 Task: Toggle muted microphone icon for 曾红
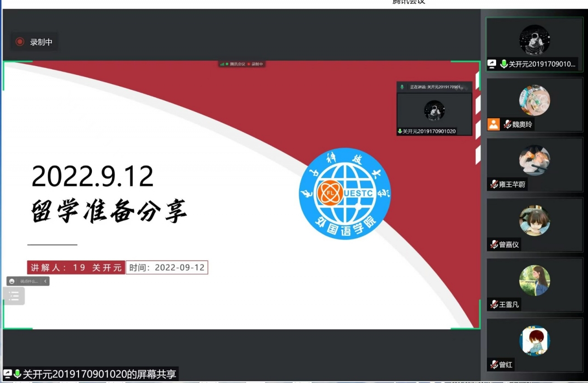point(494,365)
